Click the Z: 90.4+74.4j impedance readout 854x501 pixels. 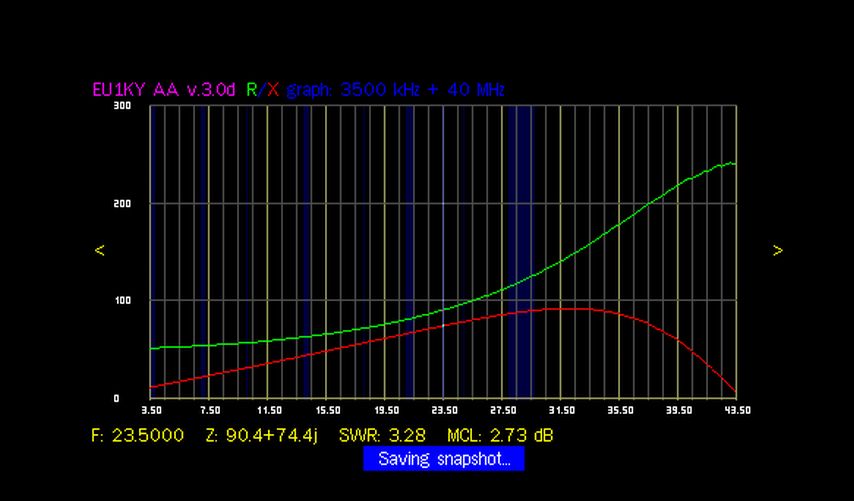[261, 436]
